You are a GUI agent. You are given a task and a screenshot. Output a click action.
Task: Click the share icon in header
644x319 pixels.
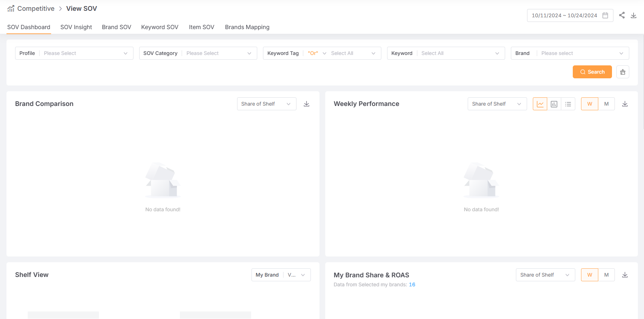point(622,15)
